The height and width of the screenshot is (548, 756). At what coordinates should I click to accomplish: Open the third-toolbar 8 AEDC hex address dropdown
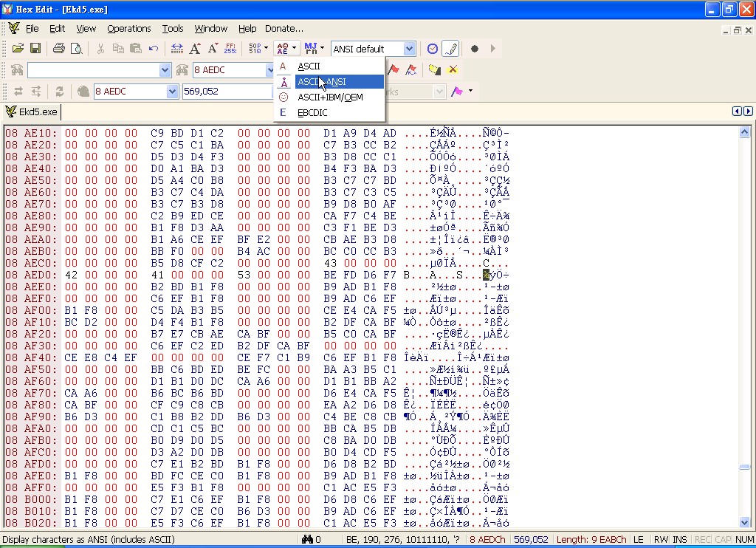[172, 91]
